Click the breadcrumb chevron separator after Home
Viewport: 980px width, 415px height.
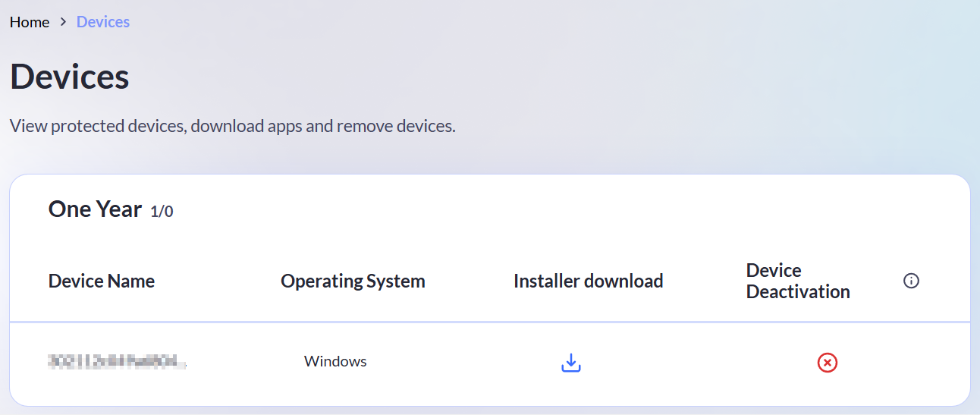63,23
